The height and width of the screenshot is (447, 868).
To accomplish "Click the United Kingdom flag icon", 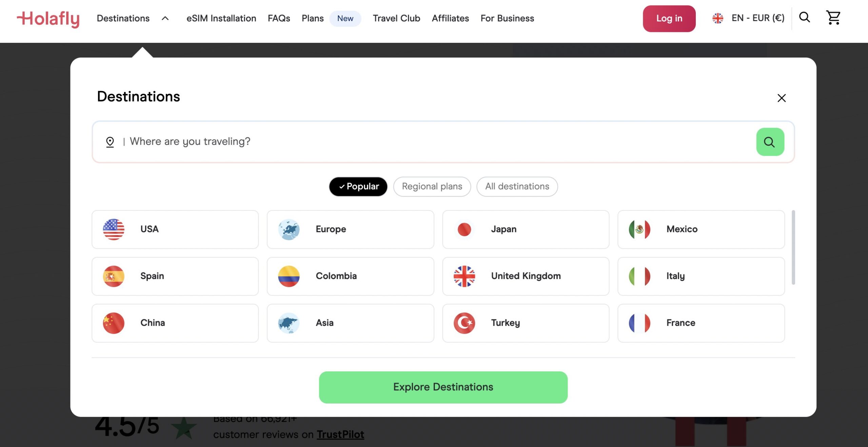I will pos(464,276).
